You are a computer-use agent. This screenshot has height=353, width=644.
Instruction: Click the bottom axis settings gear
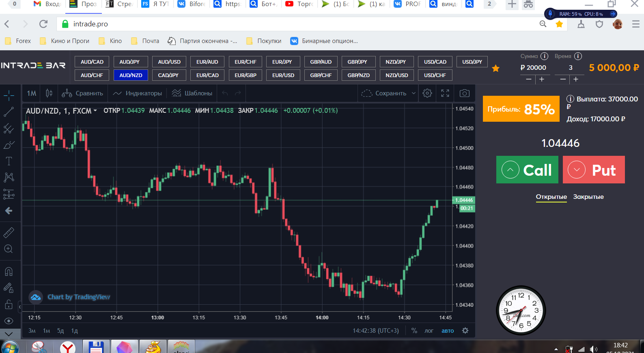465,331
